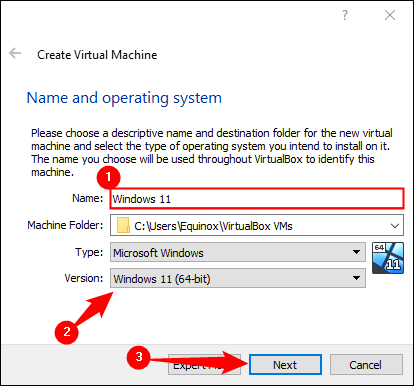414x386 pixels.
Task: Click the 'Name and operating system' heading
Action: click(124, 98)
